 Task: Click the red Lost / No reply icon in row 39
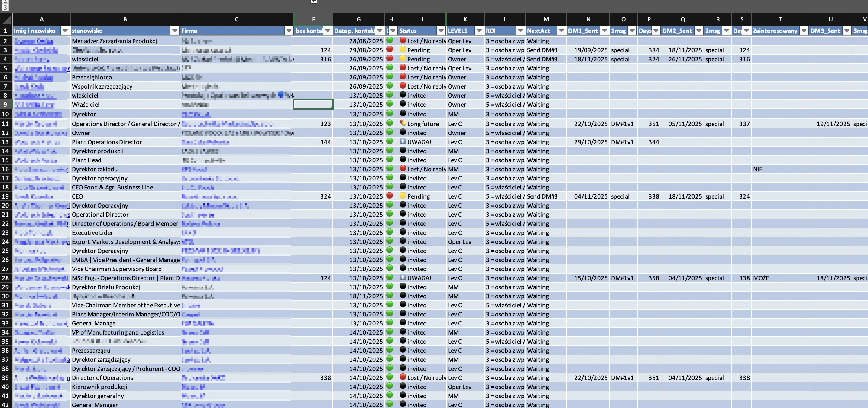pos(403,377)
